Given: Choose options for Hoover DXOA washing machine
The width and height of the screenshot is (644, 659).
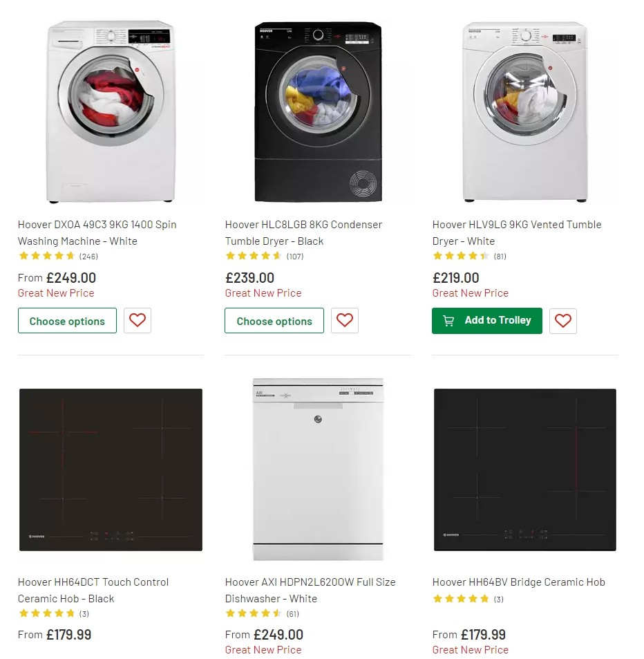Looking at the screenshot, I should pyautogui.click(x=67, y=321).
